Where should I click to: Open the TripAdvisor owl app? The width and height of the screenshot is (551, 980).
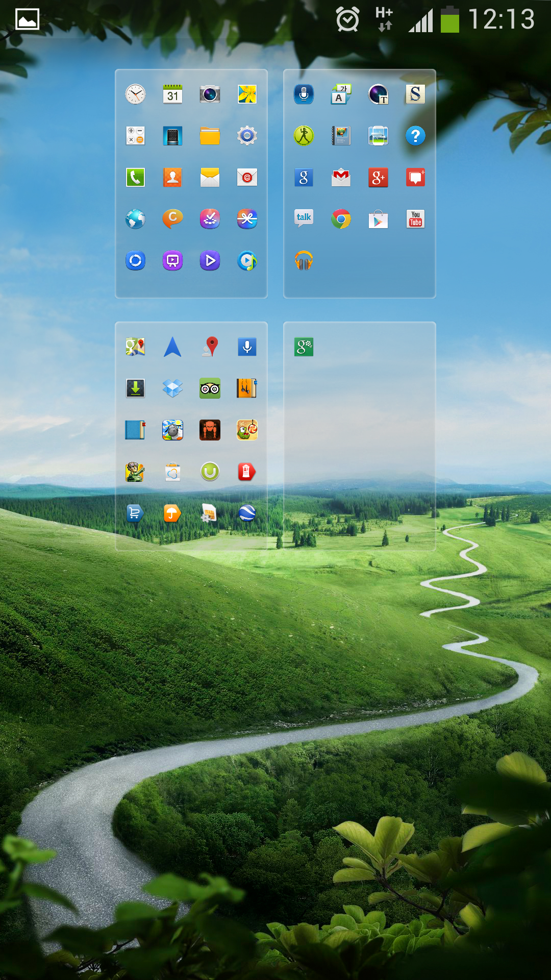click(x=210, y=388)
